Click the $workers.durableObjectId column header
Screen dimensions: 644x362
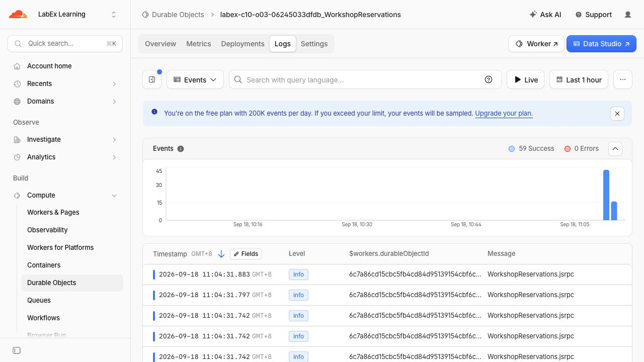click(389, 254)
